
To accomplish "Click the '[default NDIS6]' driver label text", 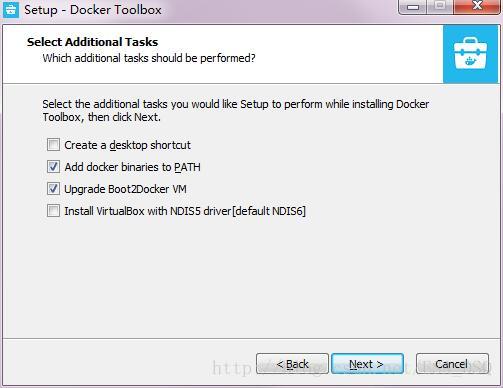I will click(269, 211).
